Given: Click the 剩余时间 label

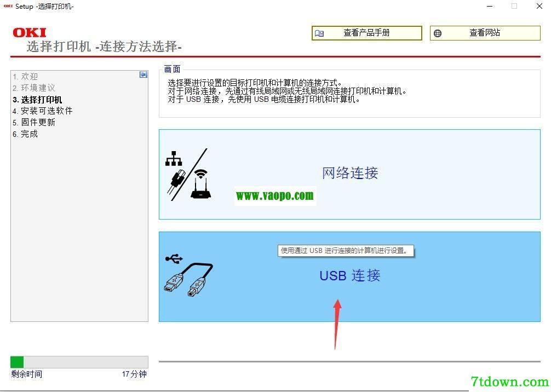Looking at the screenshot, I should tap(27, 374).
